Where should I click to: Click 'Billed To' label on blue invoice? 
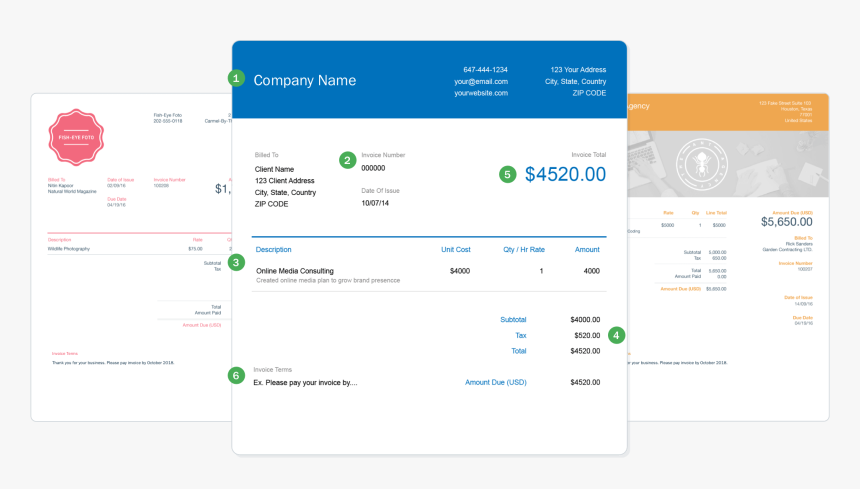pyautogui.click(x=266, y=155)
